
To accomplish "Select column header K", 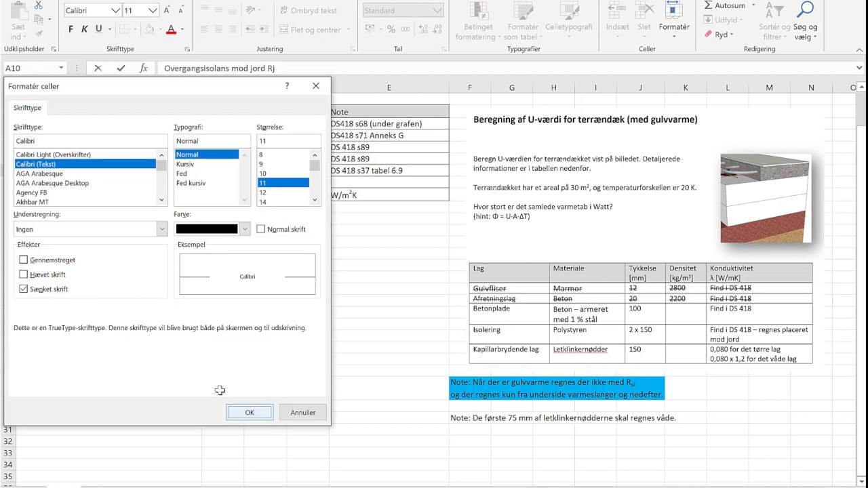I will tap(686, 87).
